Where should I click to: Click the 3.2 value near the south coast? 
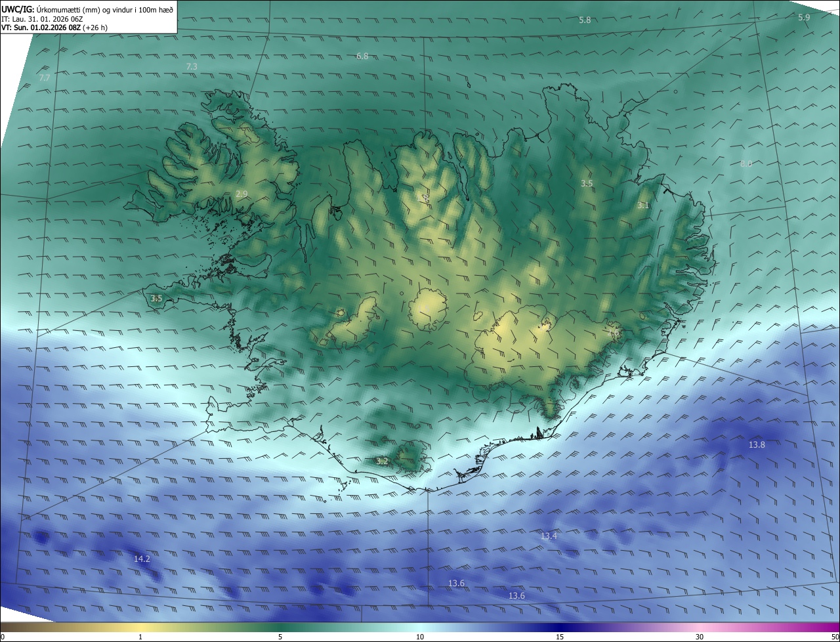tap(383, 461)
